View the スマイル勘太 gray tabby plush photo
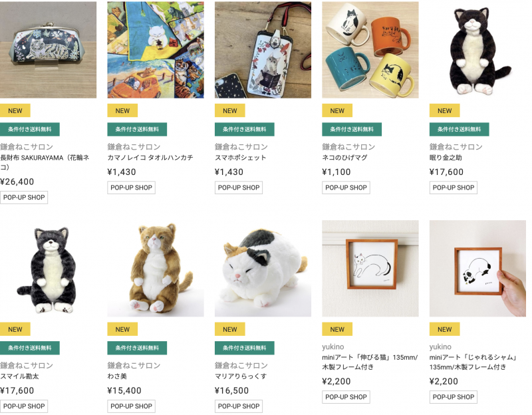 [x=48, y=269]
